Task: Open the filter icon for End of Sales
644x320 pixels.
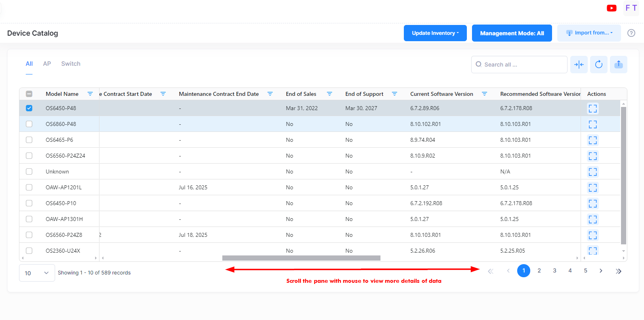Action: 329,94
